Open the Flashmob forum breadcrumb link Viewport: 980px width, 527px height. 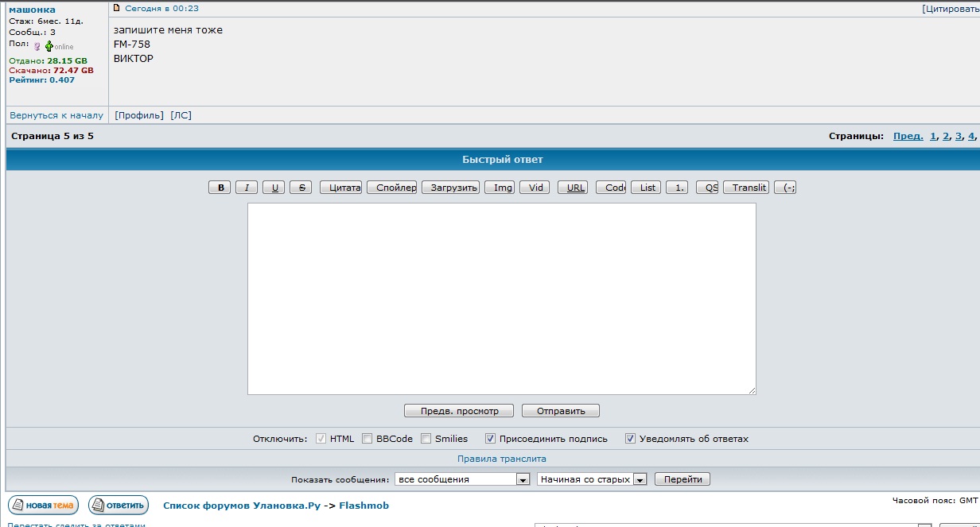tap(364, 506)
